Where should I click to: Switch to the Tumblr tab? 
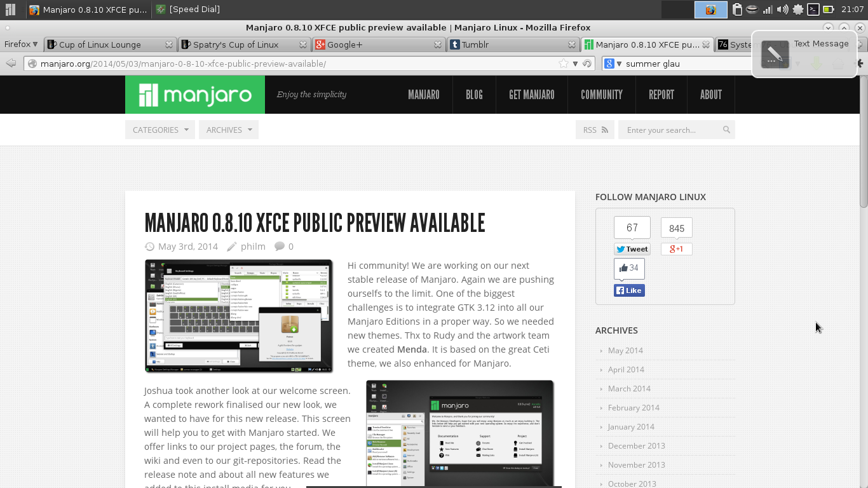coord(513,44)
